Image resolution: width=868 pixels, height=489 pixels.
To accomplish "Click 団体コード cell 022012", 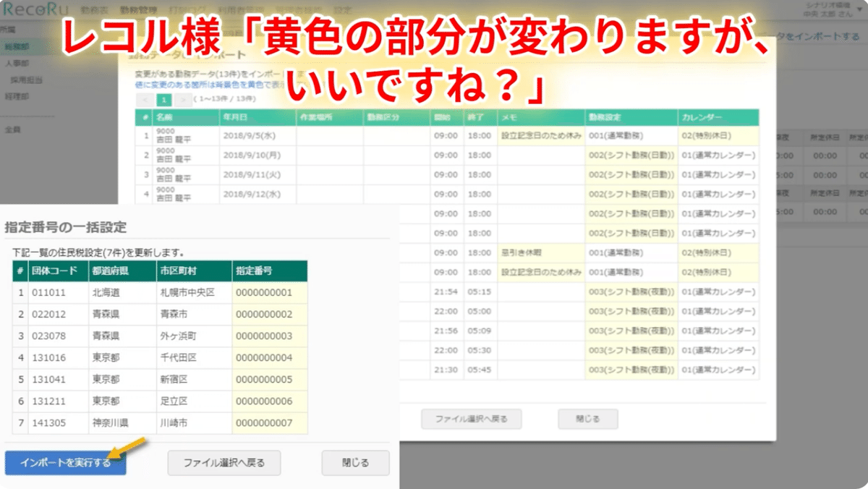I will 58,315.
